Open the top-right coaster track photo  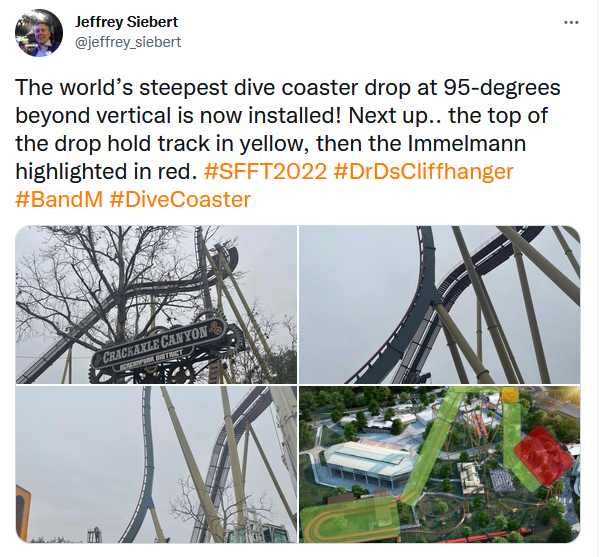[439, 304]
